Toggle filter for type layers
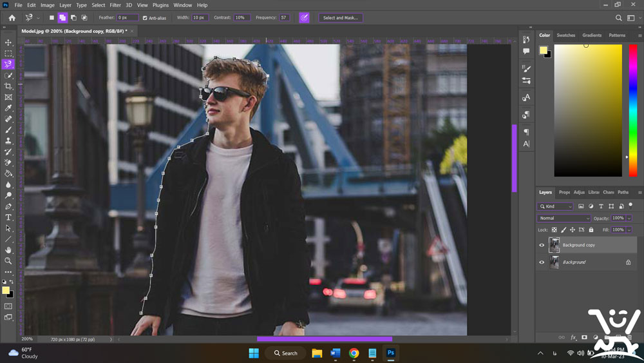 coord(601,206)
